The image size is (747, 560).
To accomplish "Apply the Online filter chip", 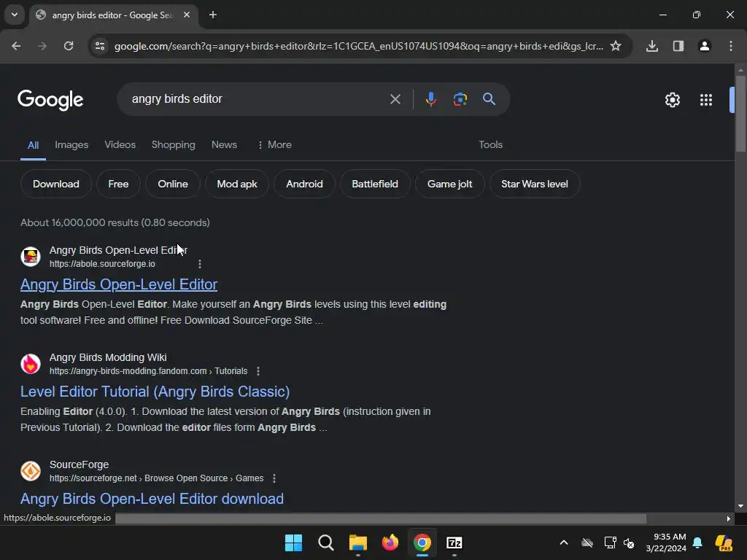I will (x=172, y=184).
